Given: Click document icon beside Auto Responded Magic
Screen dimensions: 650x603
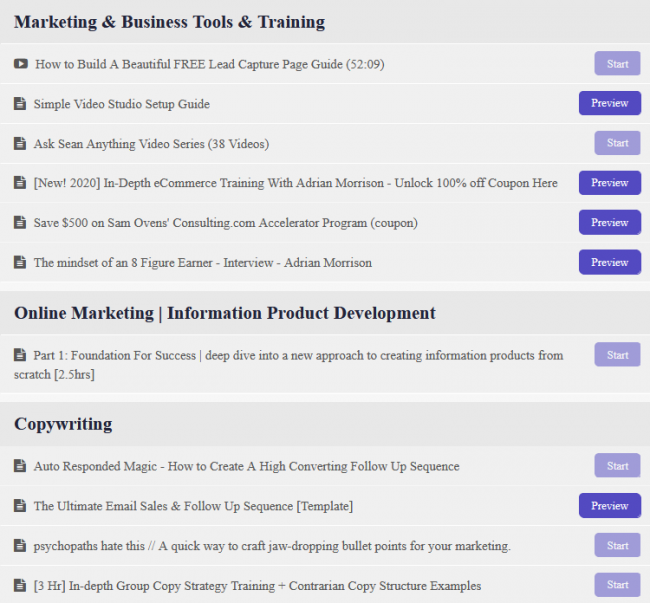Looking at the screenshot, I should pyautogui.click(x=20, y=466).
